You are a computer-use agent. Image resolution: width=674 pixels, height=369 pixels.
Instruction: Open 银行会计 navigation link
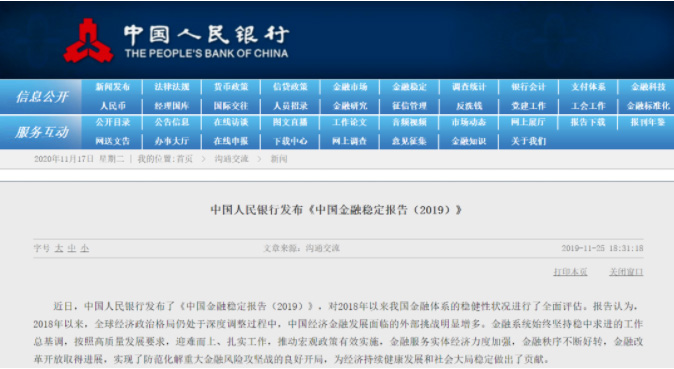[x=529, y=87]
